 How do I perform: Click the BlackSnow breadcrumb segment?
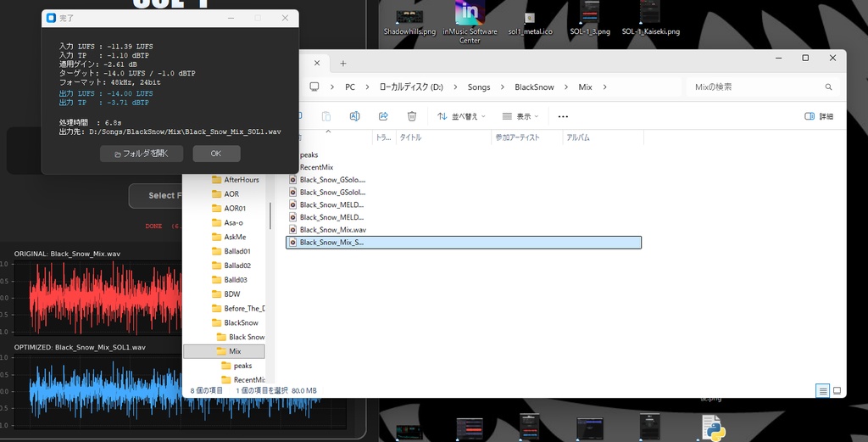pos(534,87)
